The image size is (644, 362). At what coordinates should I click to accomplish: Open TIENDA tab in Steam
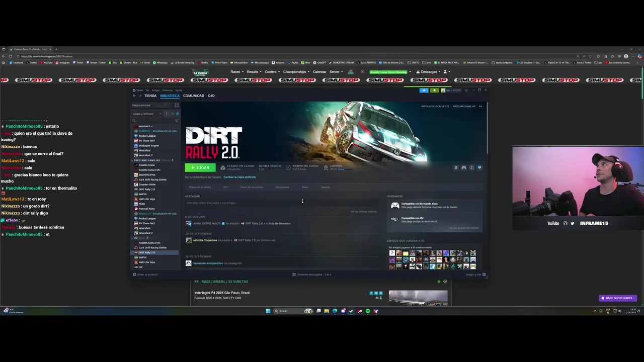coord(150,96)
